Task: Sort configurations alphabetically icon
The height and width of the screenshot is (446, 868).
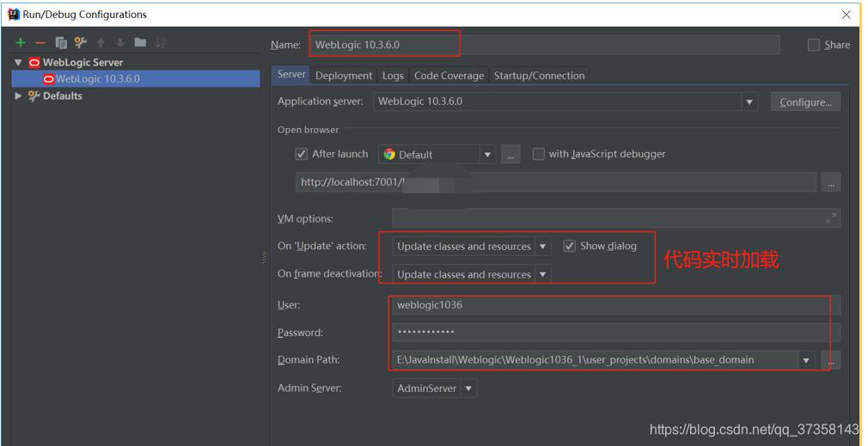Action: pos(161,43)
